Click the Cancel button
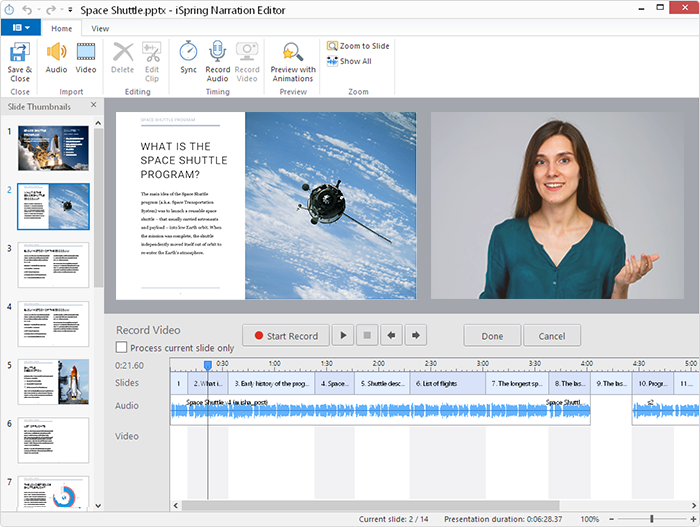The image size is (700, 527). point(552,335)
